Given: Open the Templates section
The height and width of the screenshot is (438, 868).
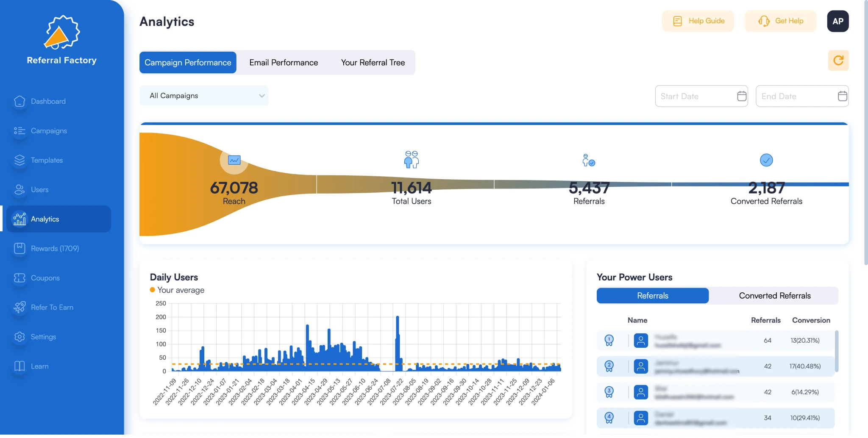Looking at the screenshot, I should pyautogui.click(x=19, y=160).
